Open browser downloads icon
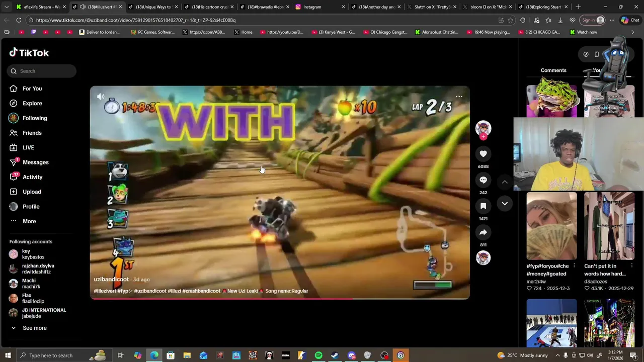Image resolution: width=644 pixels, height=362 pixels. click(x=560, y=20)
